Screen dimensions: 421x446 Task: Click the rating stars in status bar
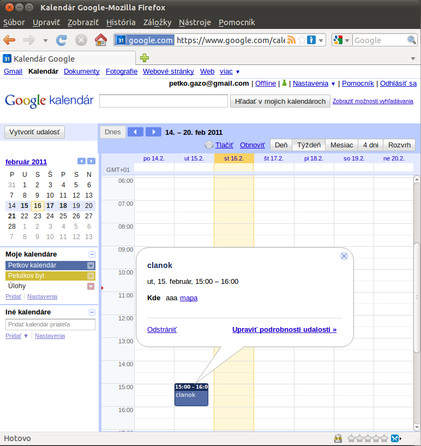368,438
